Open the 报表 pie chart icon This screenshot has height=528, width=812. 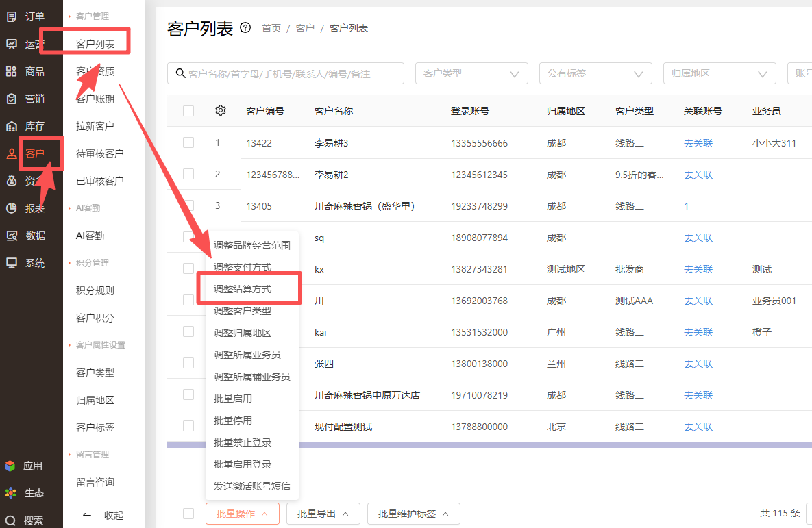[12, 209]
